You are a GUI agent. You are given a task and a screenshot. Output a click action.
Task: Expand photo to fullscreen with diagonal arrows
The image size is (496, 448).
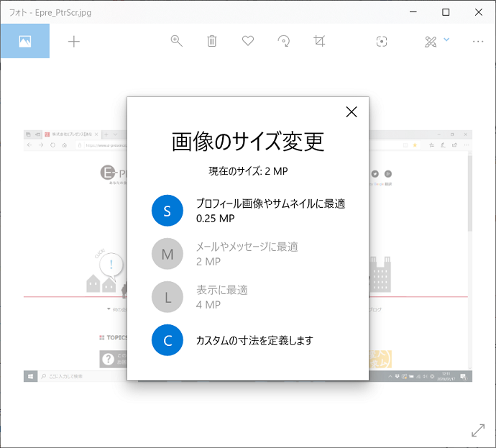click(477, 430)
